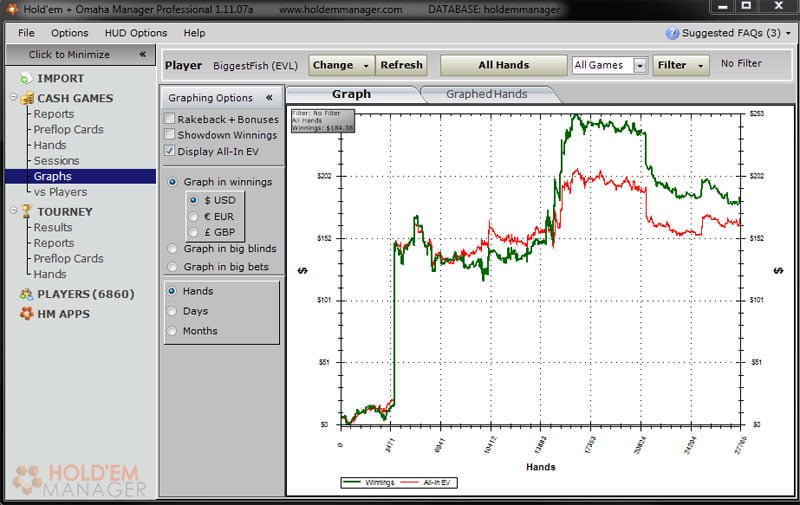800x505 pixels.
Task: Click the Suggested FAQs question mark icon
Action: pyautogui.click(x=672, y=33)
